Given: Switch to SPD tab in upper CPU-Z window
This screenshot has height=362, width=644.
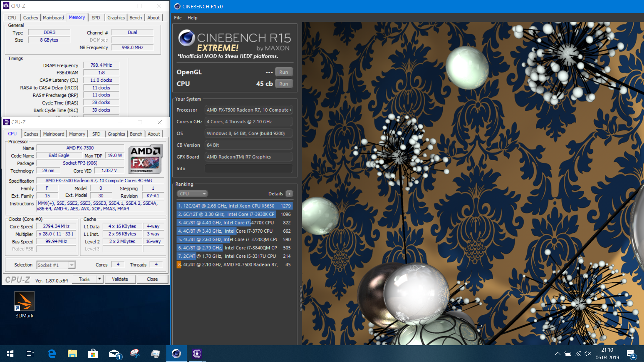Looking at the screenshot, I should point(96,17).
